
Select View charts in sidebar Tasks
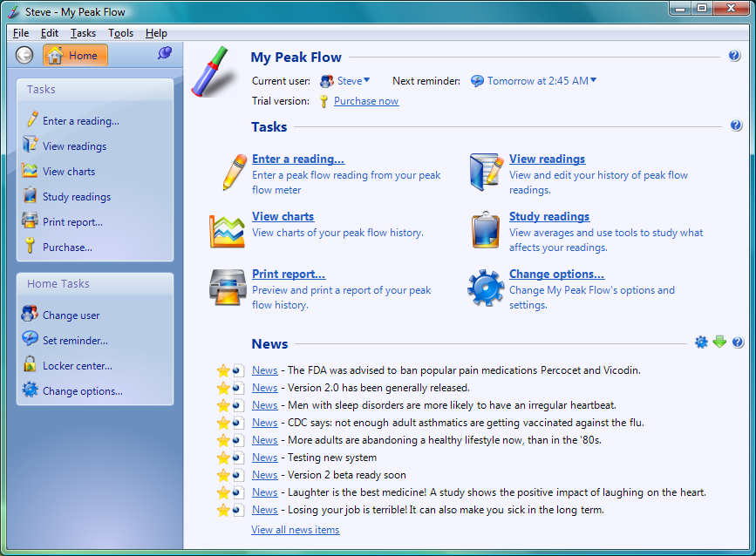69,172
